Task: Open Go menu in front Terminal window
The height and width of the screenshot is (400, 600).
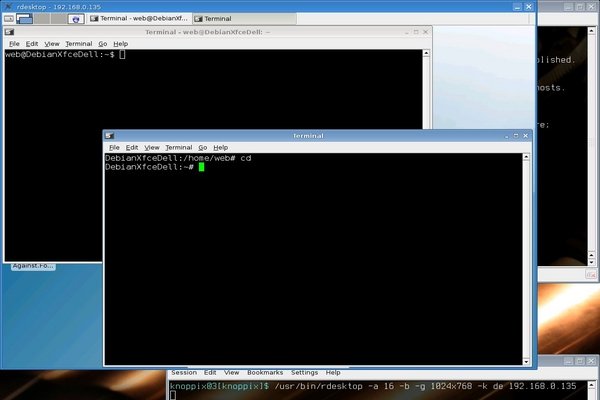Action: 202,147
